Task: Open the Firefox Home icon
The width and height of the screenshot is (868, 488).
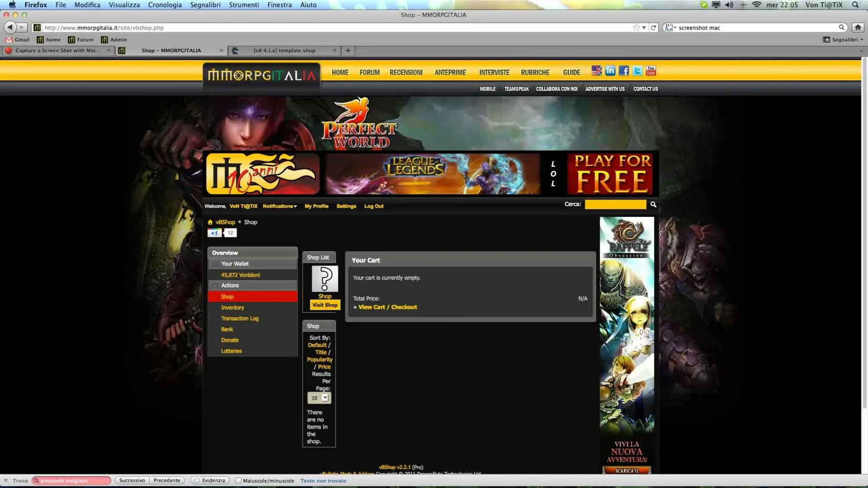Action: click(858, 28)
